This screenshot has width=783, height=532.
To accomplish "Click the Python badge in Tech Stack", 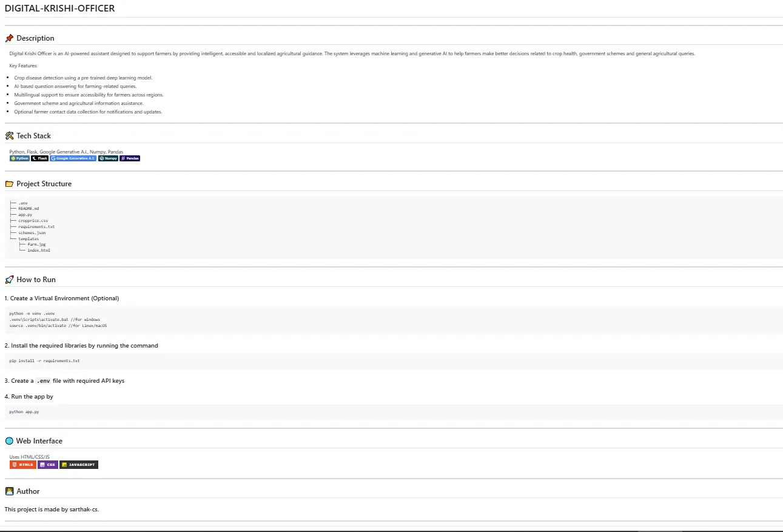I will [19, 158].
